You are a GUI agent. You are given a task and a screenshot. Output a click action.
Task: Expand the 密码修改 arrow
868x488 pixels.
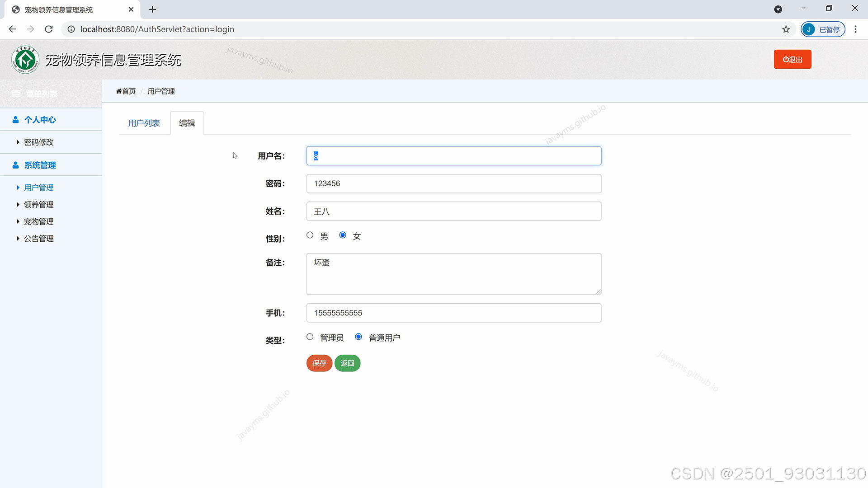[18, 142]
